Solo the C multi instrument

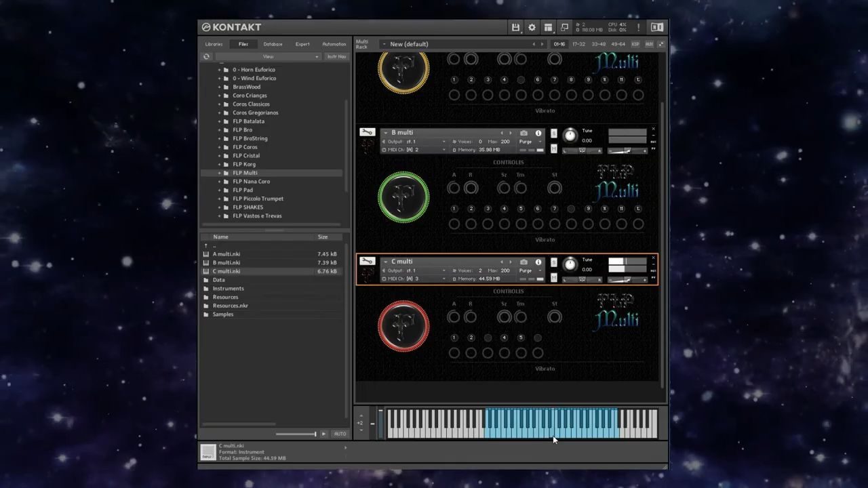point(554,262)
